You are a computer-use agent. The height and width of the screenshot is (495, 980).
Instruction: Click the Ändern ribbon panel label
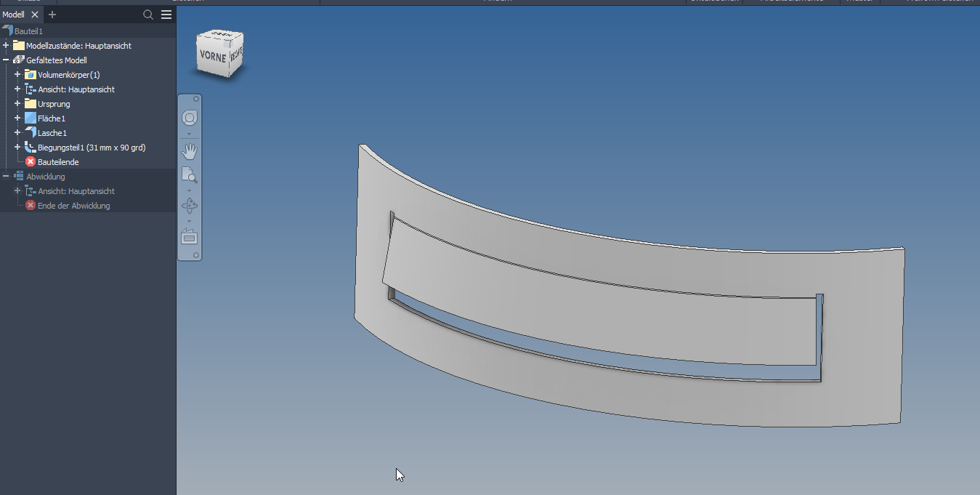click(498, 1)
